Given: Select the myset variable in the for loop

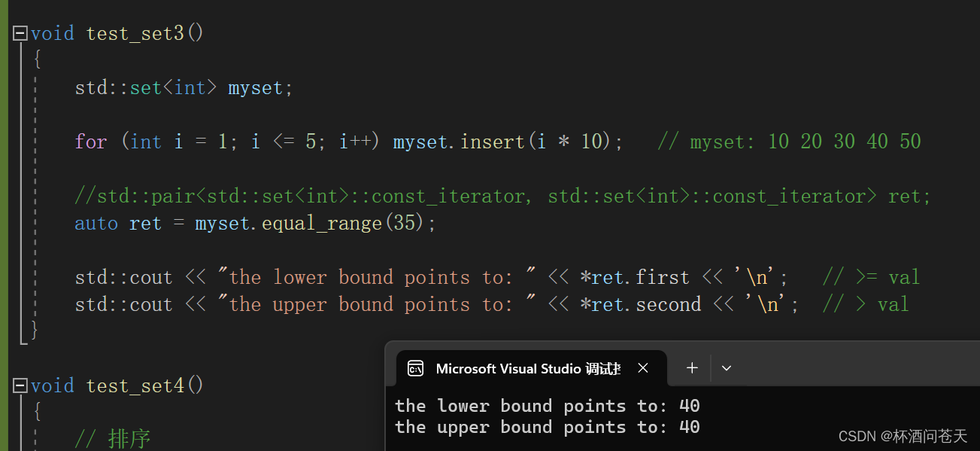Looking at the screenshot, I should [418, 141].
